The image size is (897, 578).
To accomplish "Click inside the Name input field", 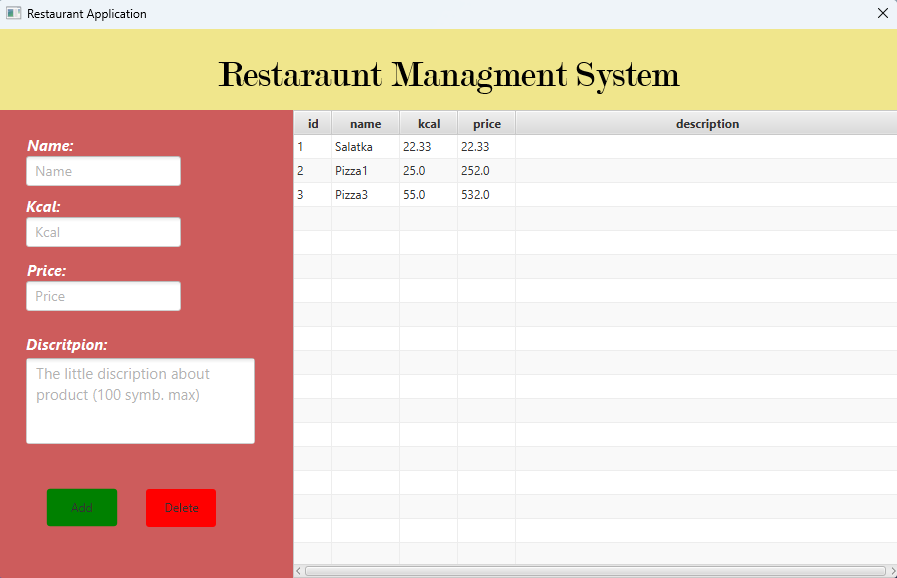I will point(103,171).
